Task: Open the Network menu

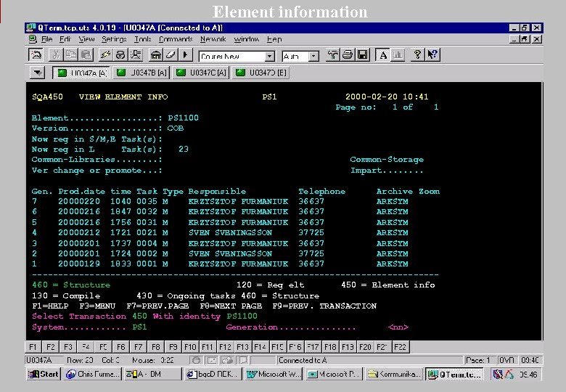Action: 213,39
